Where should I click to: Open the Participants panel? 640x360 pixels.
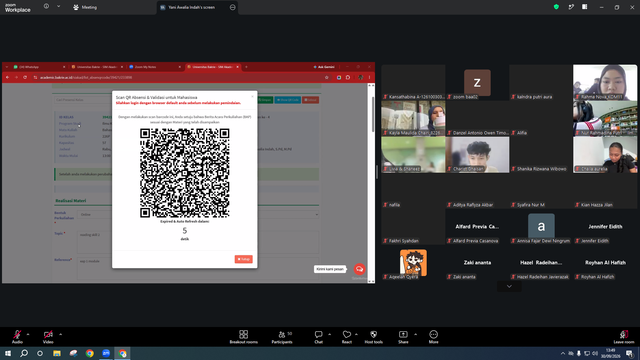coord(282,337)
